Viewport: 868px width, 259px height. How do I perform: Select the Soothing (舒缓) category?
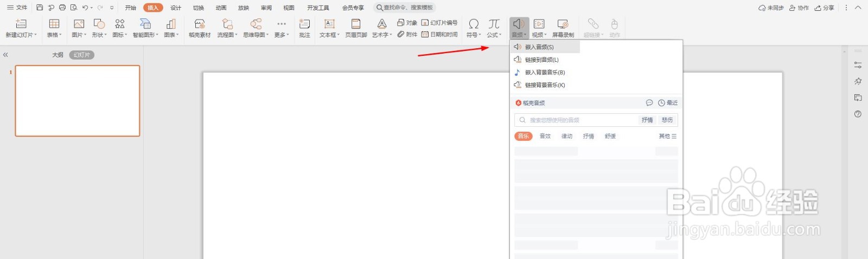[x=610, y=136]
